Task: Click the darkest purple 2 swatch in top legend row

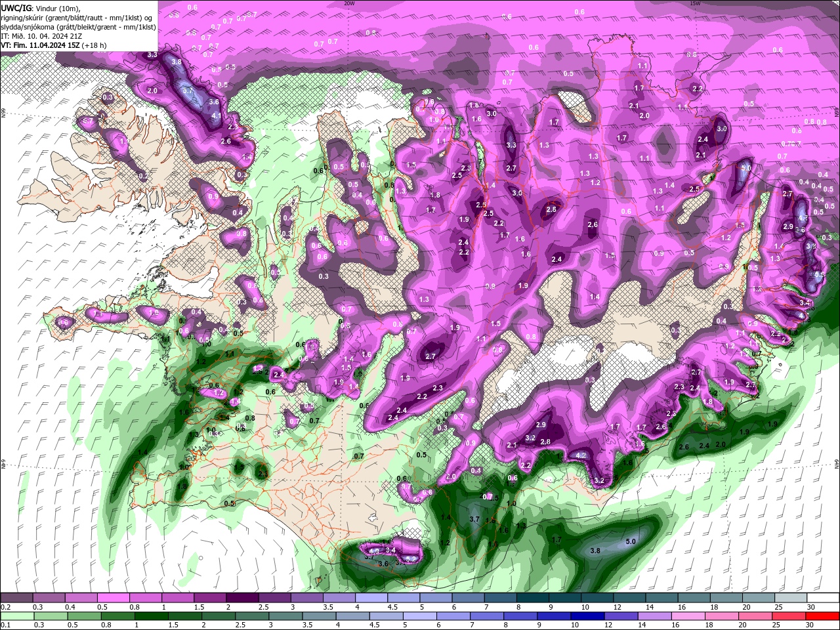Action: (241, 598)
